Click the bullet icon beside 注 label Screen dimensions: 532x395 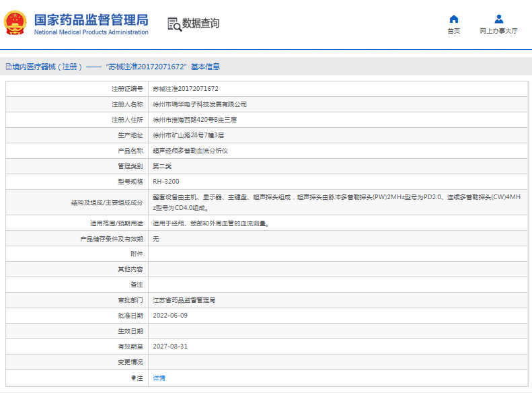133,378
